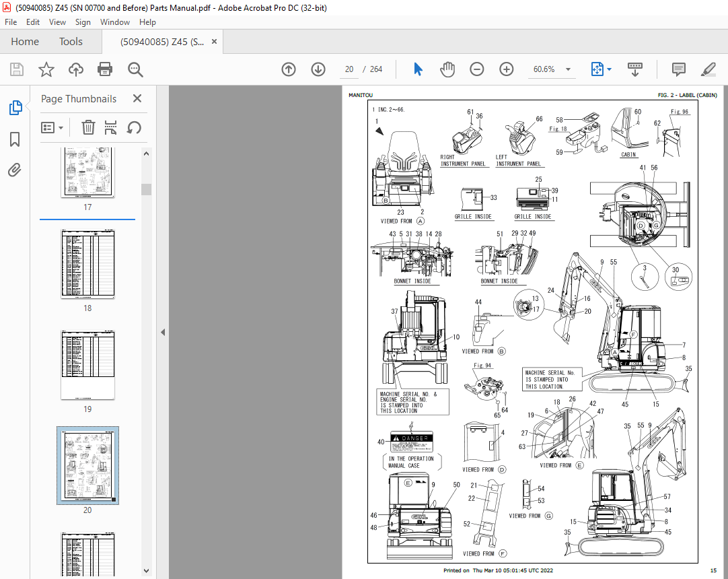The width and height of the screenshot is (728, 579).
Task: Click the read mode download icon
Action: [634, 70]
